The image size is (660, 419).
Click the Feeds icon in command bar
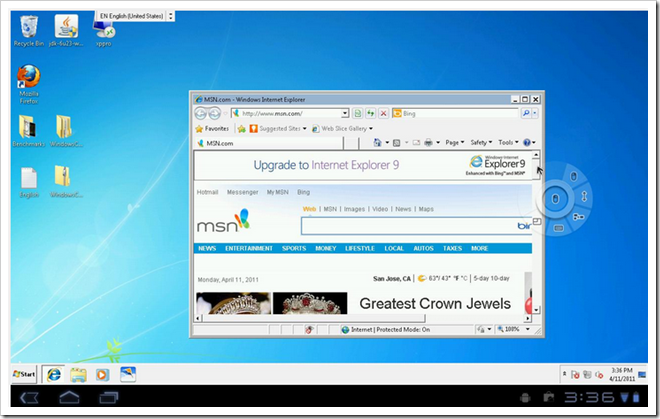pos(397,143)
